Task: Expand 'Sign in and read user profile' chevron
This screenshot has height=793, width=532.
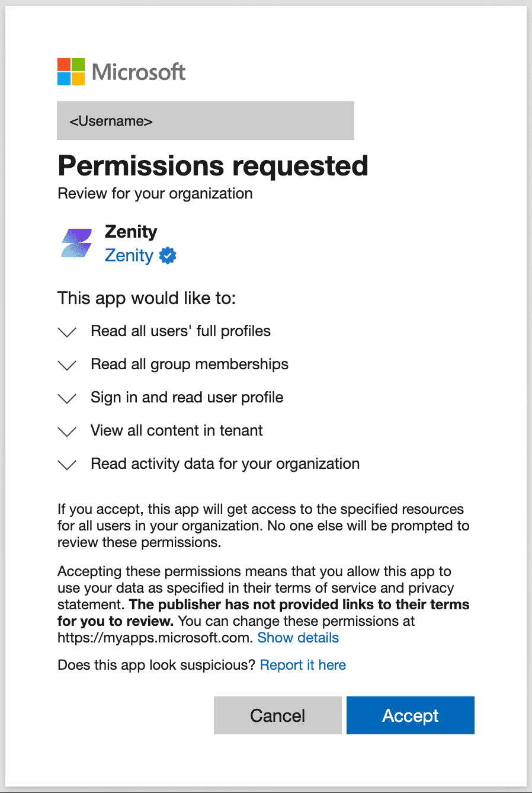Action: (x=68, y=398)
